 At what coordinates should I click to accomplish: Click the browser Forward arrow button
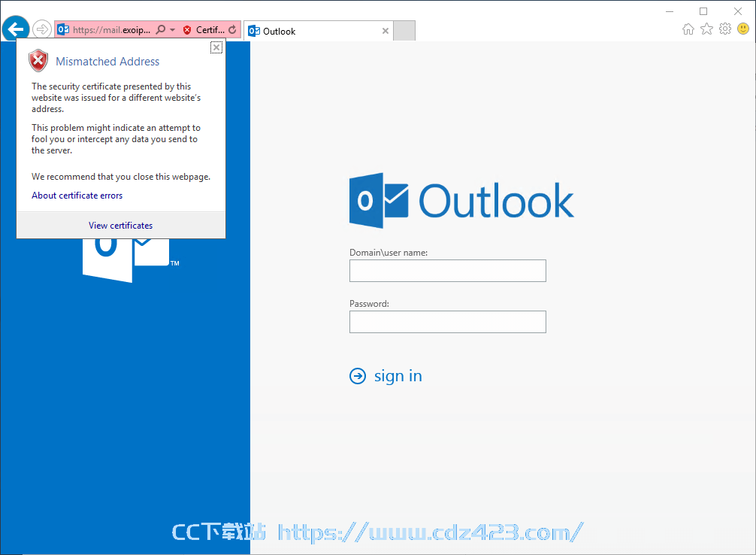pos(42,29)
